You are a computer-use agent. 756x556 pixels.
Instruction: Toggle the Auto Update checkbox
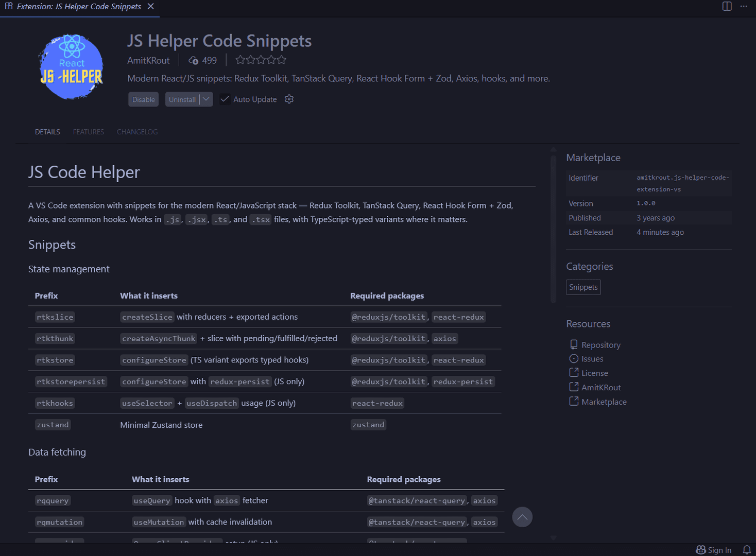tap(225, 99)
